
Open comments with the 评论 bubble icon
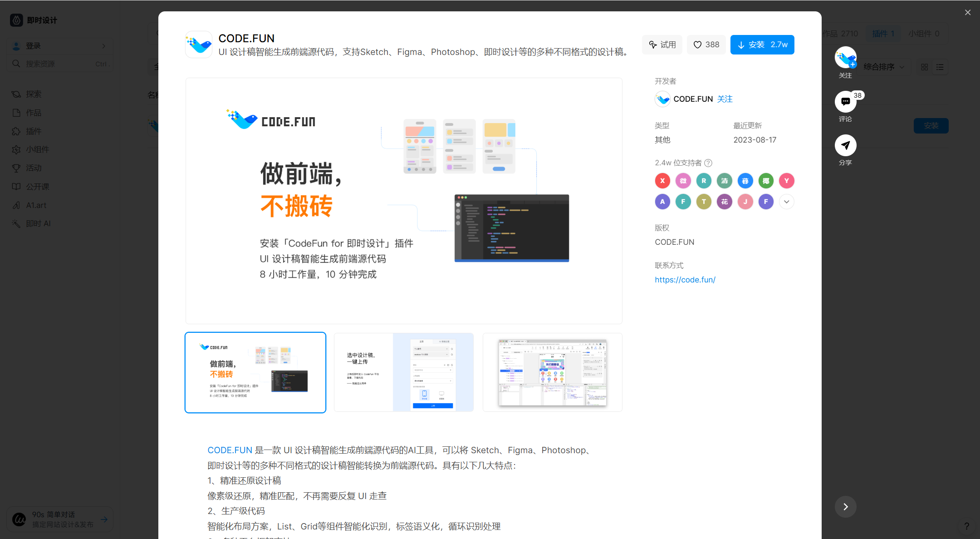click(846, 101)
